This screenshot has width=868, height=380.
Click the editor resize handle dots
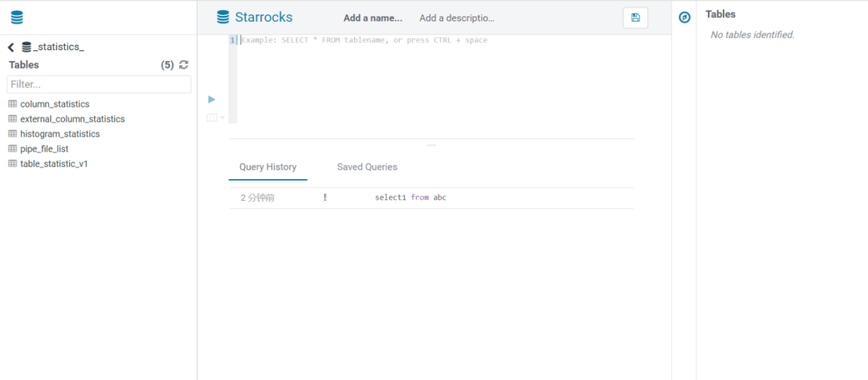tap(431, 145)
